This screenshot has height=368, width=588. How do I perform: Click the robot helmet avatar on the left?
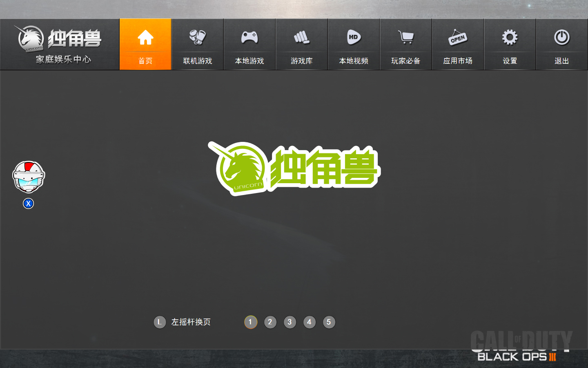coord(28,176)
